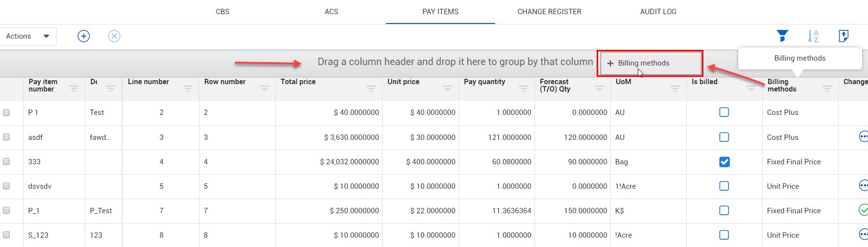Click the A-Z sort icon
868x247 pixels.
[813, 36]
